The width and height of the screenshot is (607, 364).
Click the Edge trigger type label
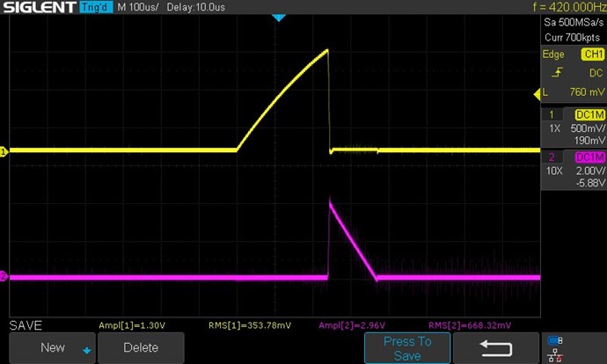click(553, 55)
